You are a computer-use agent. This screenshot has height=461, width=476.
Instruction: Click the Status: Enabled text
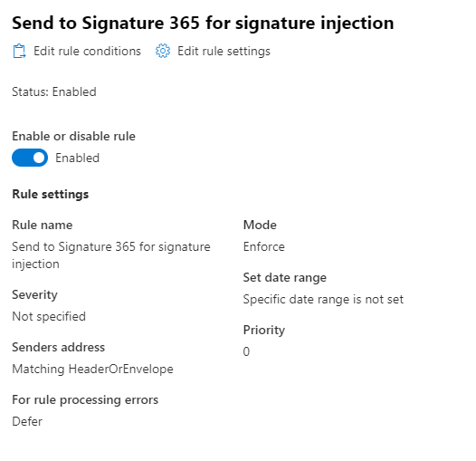point(54,91)
